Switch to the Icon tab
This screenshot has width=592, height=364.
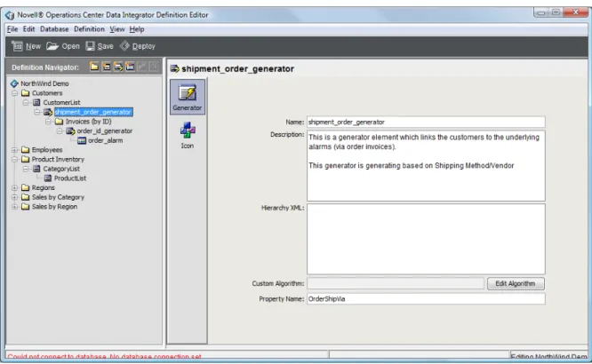[188, 135]
